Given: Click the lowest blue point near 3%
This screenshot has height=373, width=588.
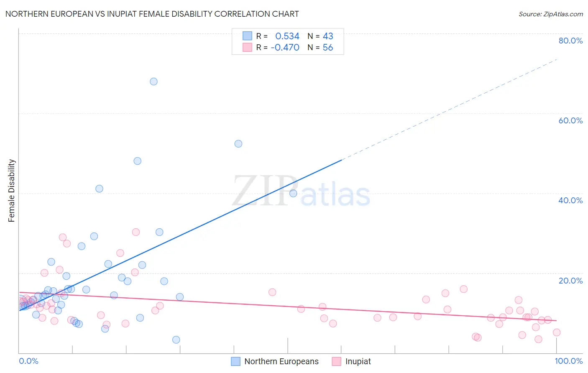Looking at the screenshot, I should coord(176,340).
